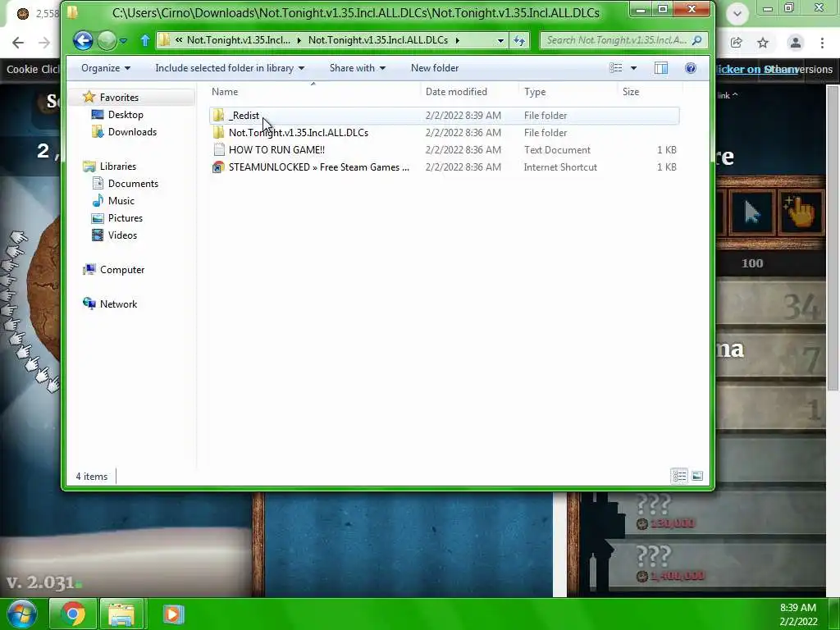840x630 pixels.
Task: Click the Explorer Back arrow button
Action: pos(83,40)
